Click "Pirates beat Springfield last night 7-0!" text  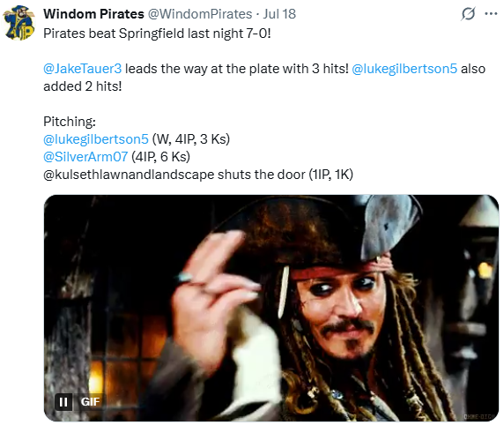tap(157, 34)
